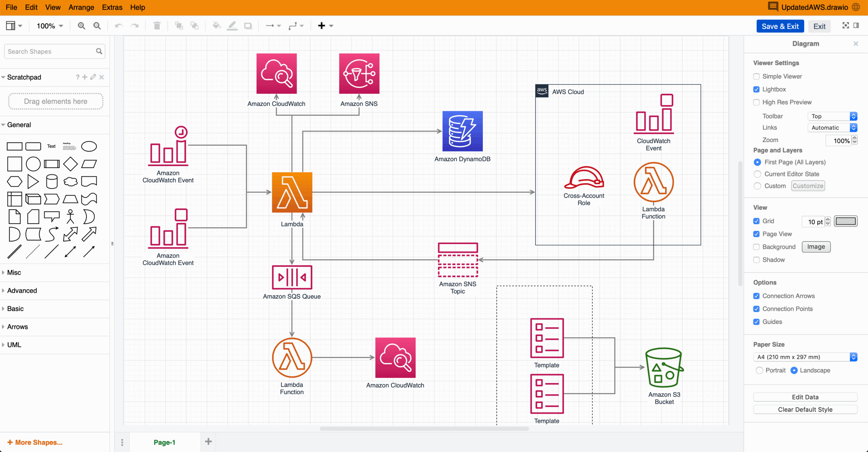Viewport: 868px width, 452px height.
Task: Click Clear Default Style button
Action: click(x=805, y=410)
